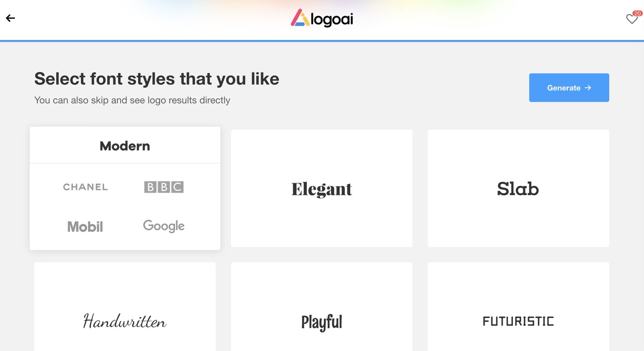Viewport: 644px width, 351px height.
Task: Pick the Slab font style card
Action: pyautogui.click(x=518, y=188)
